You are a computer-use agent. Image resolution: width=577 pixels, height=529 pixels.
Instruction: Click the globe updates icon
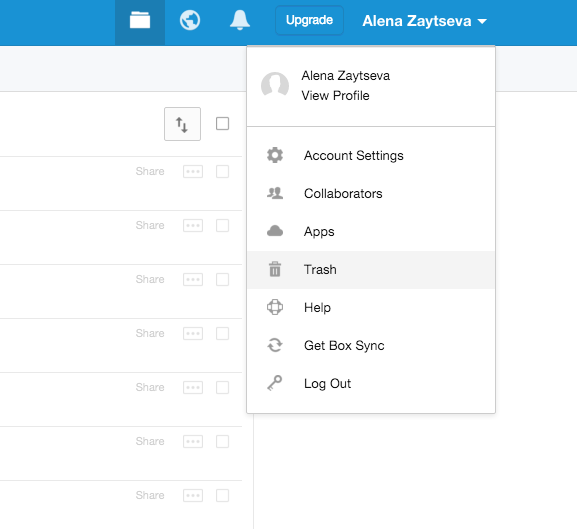190,20
